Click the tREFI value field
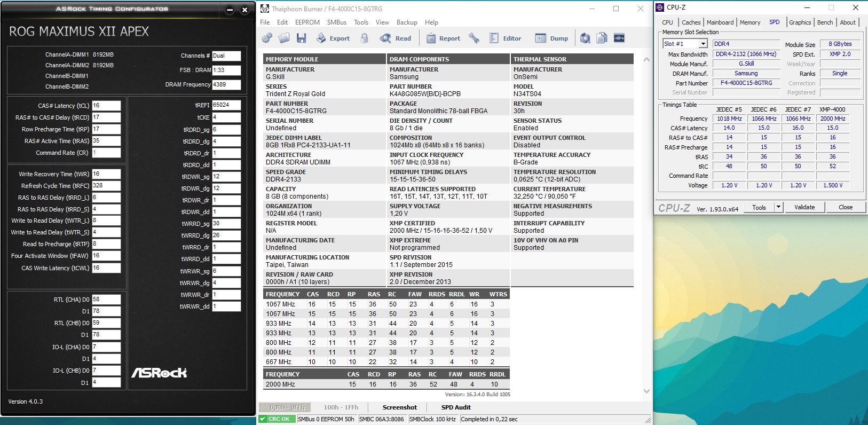The width and height of the screenshot is (868, 425). [226, 105]
